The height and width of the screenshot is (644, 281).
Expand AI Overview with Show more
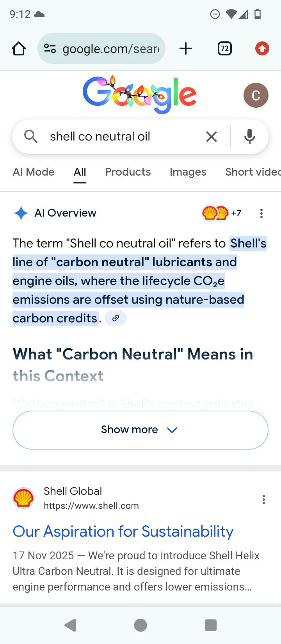140,430
